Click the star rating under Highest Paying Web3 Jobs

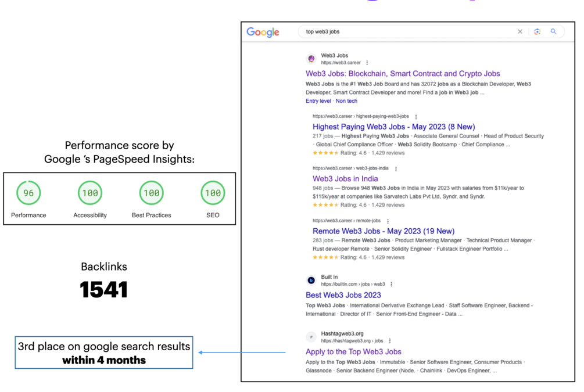325,153
